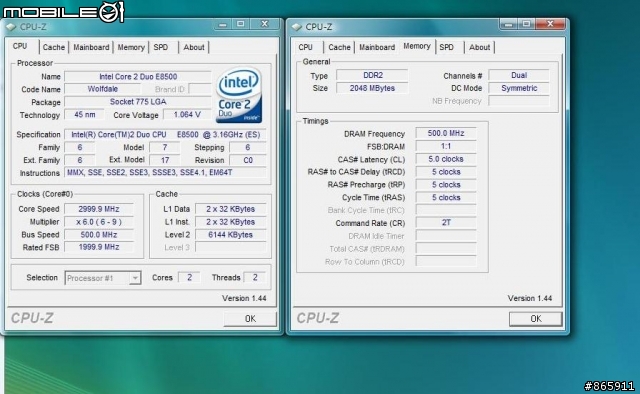Click the empty NB Frequency field
The width and height of the screenshot is (640, 394).
click(519, 101)
